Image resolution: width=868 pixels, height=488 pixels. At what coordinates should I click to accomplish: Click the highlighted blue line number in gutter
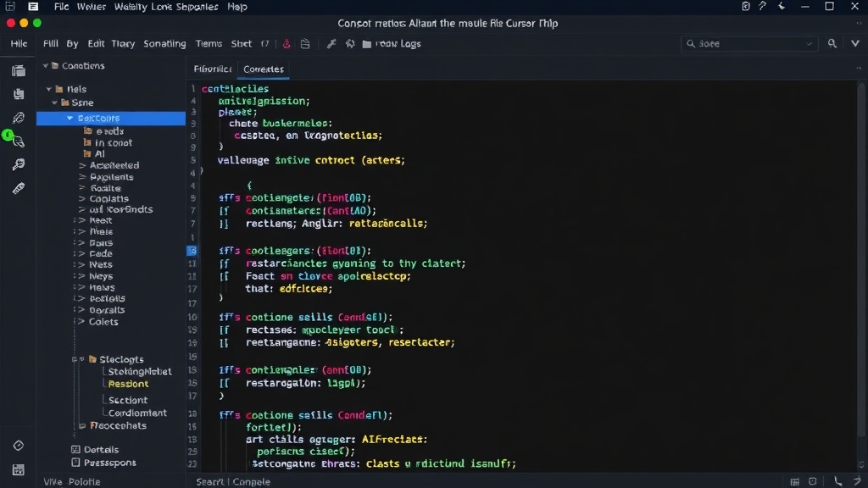pyautogui.click(x=192, y=251)
